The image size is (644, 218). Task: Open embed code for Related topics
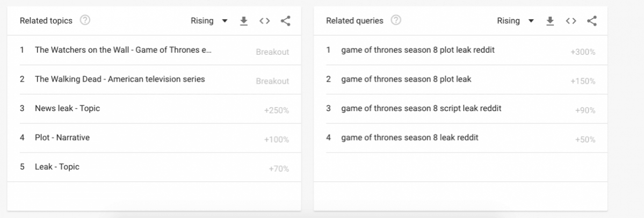pos(264,21)
